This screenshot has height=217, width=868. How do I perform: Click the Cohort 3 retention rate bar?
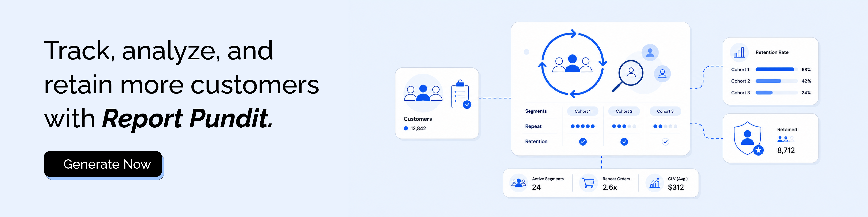pos(777,93)
